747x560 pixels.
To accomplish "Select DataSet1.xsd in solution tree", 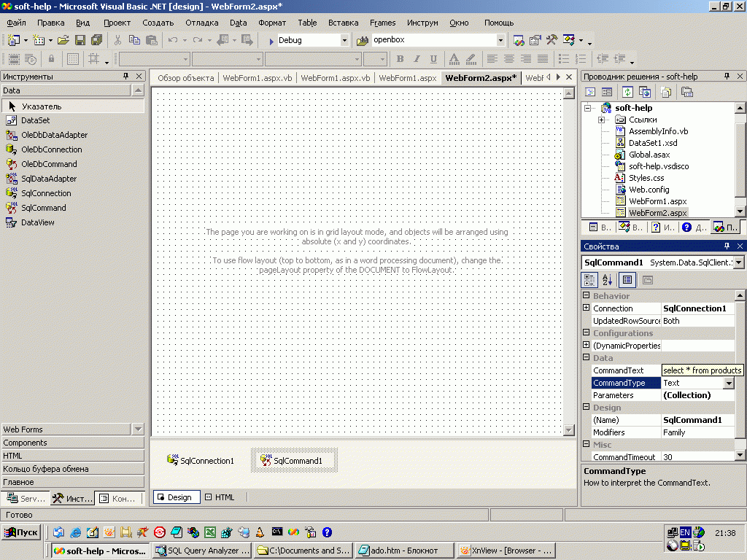I will (653, 143).
